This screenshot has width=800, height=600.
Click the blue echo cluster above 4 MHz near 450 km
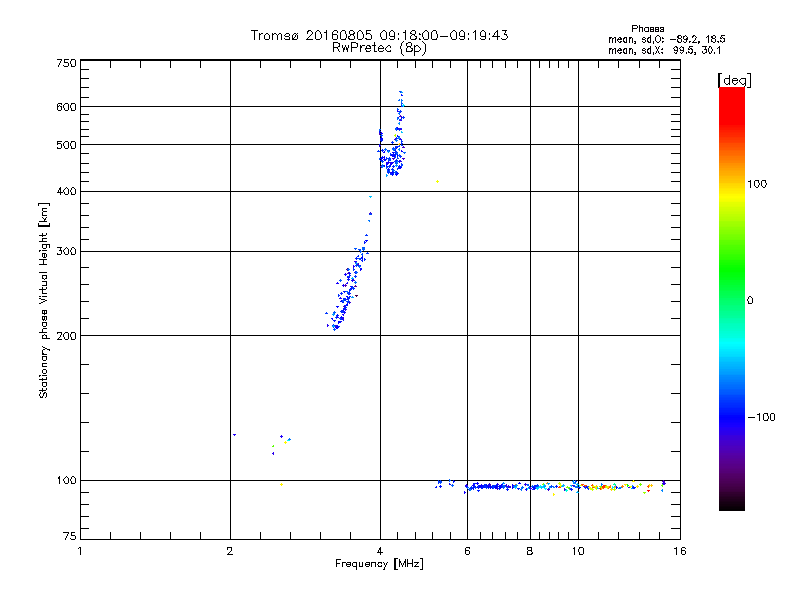(392, 158)
